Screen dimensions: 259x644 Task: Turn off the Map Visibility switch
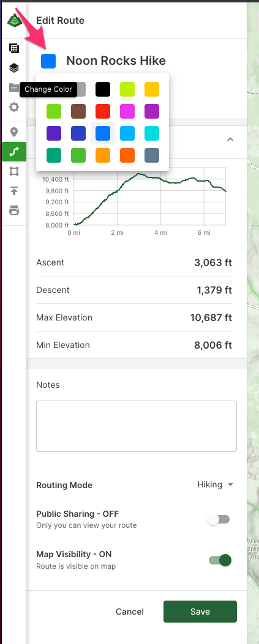[x=220, y=560]
